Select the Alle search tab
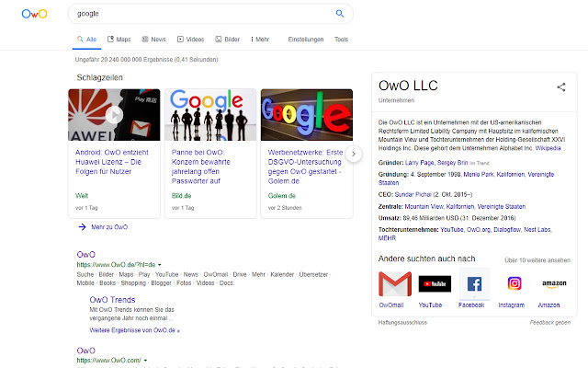Viewport: 588px width, 368px height. (86, 40)
